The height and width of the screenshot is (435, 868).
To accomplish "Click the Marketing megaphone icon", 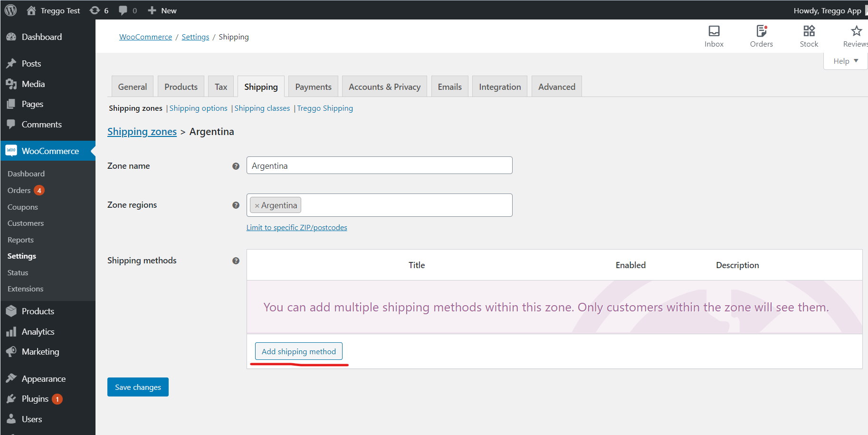I will (x=11, y=352).
